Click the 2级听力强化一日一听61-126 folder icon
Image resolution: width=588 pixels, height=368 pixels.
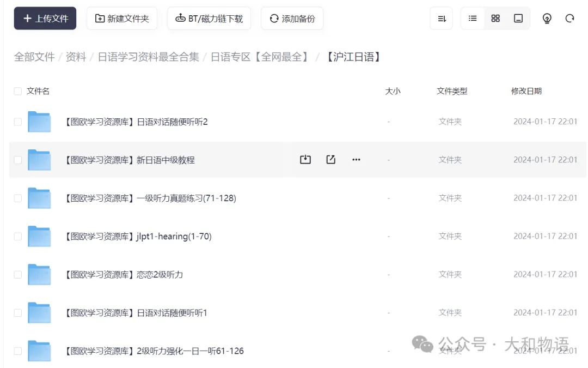(x=39, y=351)
